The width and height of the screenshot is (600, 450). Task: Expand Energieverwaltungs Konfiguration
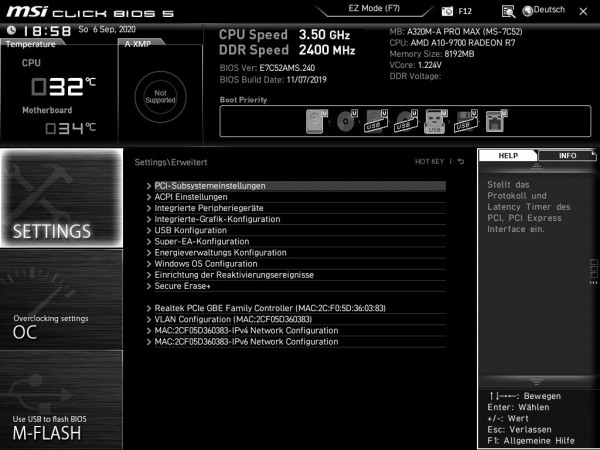click(x=296, y=253)
